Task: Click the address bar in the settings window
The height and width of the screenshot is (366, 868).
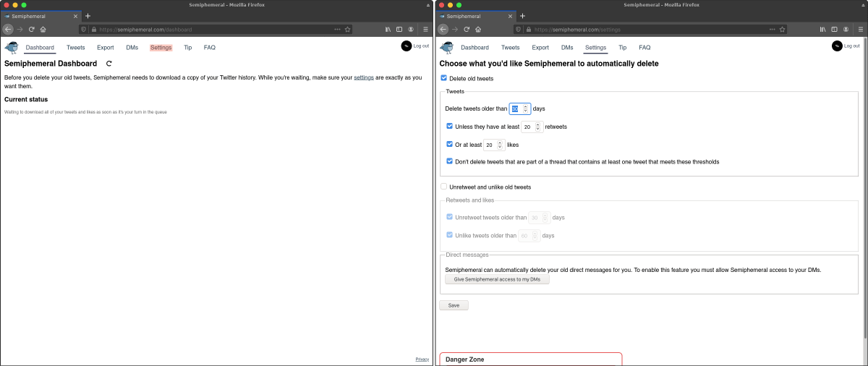Action: tap(649, 30)
